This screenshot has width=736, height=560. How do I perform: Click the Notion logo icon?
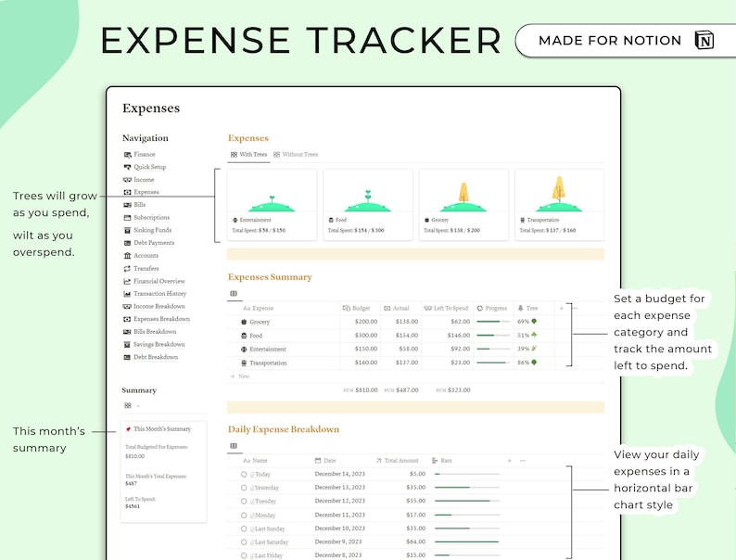pos(704,40)
